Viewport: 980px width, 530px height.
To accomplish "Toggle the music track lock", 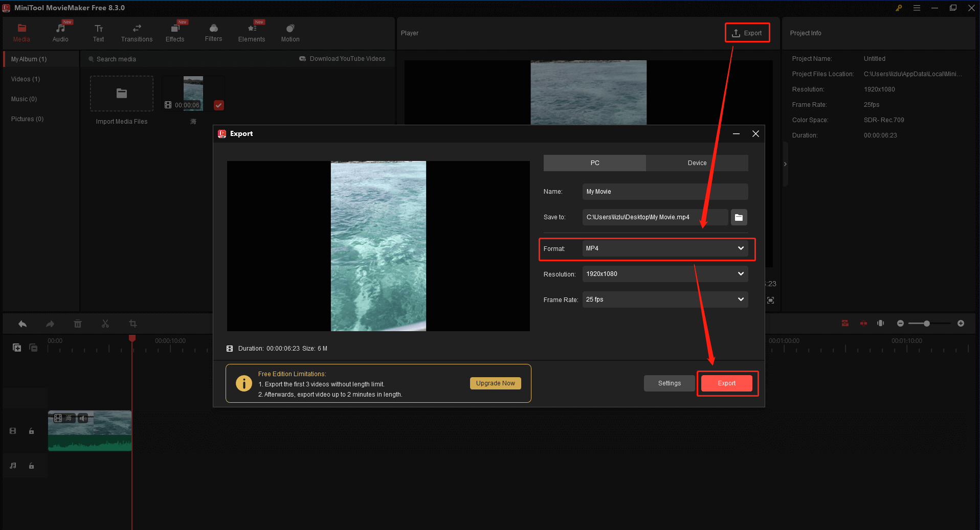I will coord(31,466).
